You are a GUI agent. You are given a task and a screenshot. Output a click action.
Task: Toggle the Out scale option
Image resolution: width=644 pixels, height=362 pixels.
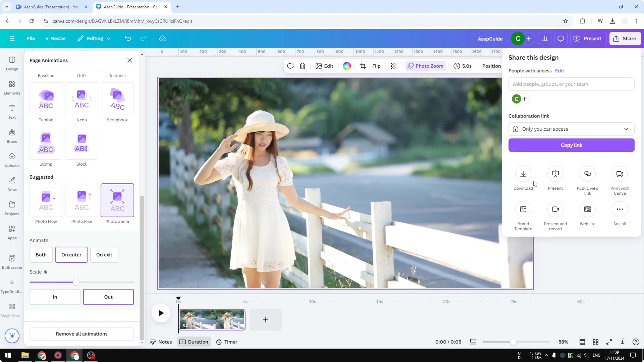[x=108, y=297]
